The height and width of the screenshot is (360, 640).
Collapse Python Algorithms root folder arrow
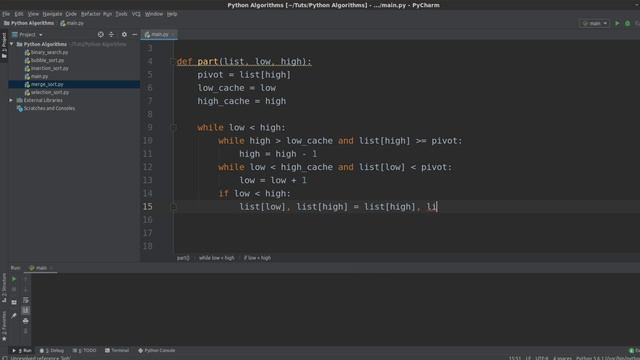[x=11, y=44]
